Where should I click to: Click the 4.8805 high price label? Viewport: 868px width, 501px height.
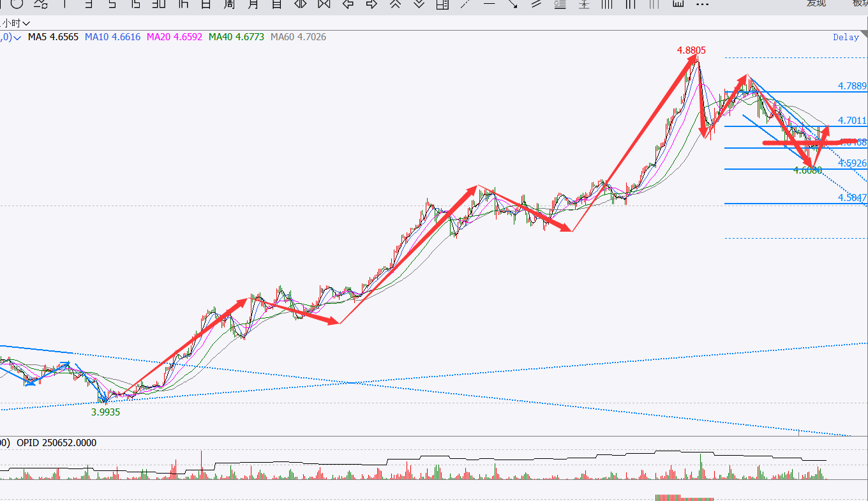pos(692,50)
